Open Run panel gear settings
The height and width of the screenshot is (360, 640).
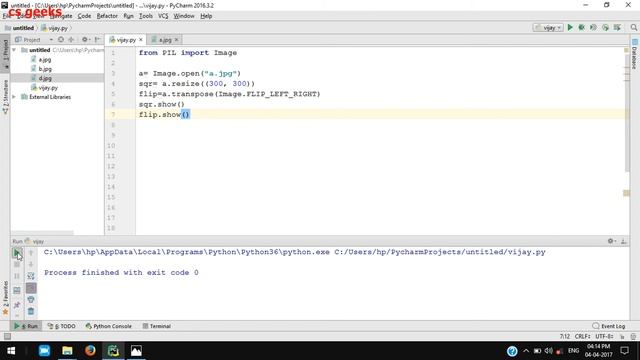pos(611,241)
